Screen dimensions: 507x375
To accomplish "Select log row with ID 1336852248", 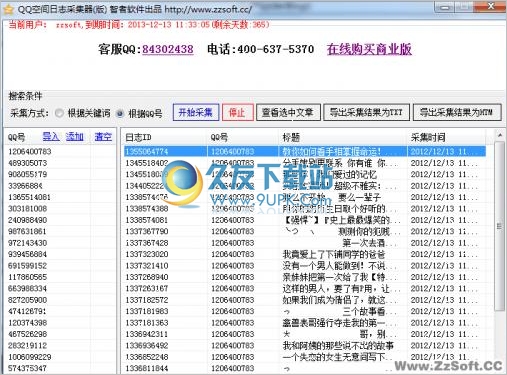I will click(x=305, y=357).
